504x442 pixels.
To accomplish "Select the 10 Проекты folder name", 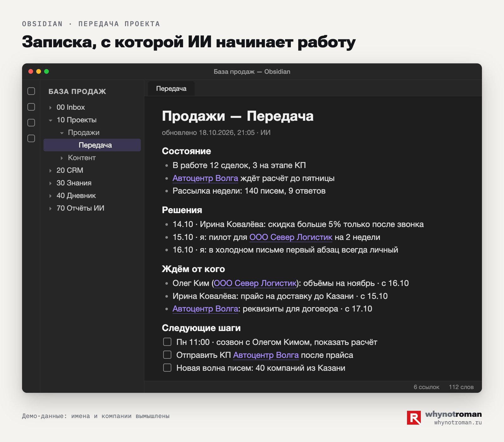I will point(77,120).
